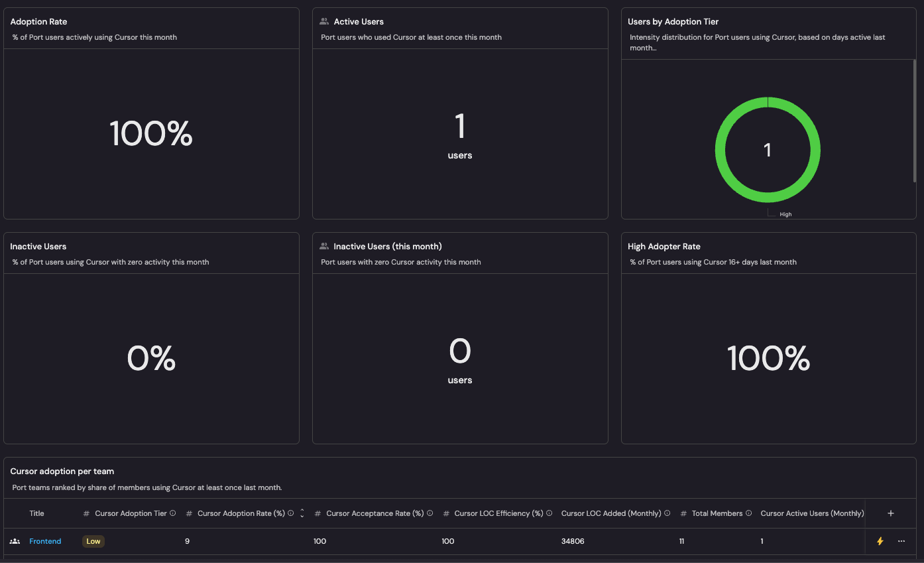Click info icon beside Cursor Acceptance Rate (%)
Image resolution: width=924 pixels, height=563 pixels.
(x=430, y=513)
